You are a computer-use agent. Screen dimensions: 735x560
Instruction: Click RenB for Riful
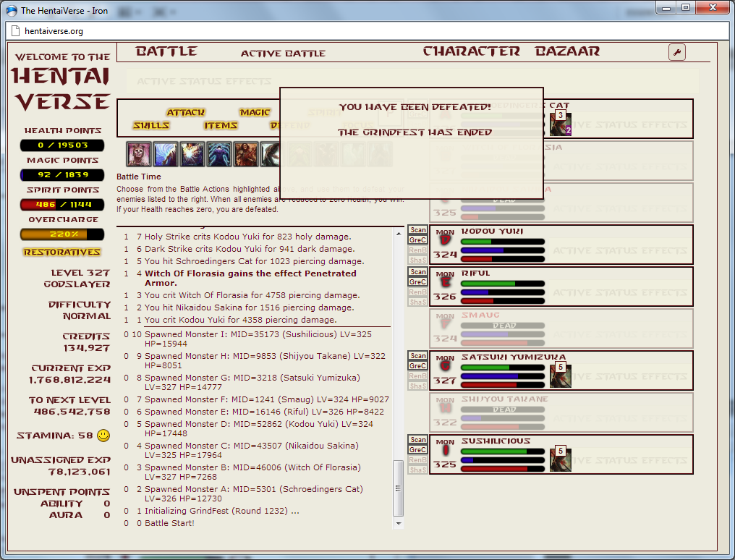coord(417,292)
